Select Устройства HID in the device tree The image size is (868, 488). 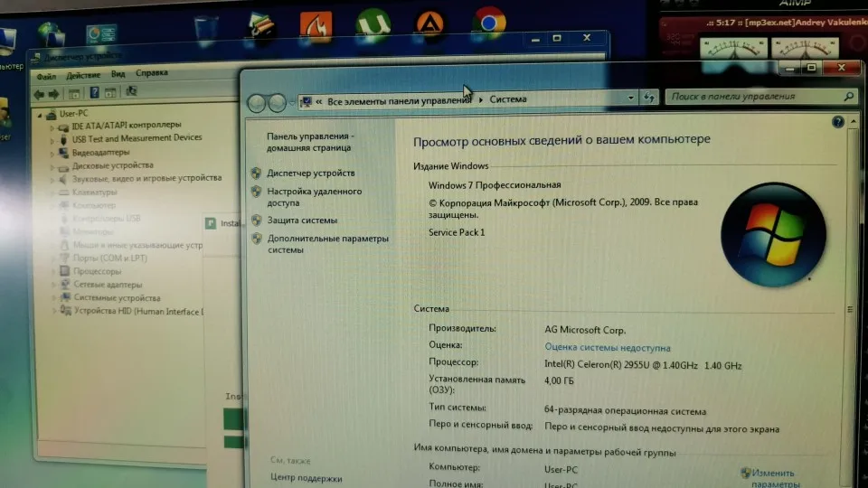(138, 312)
